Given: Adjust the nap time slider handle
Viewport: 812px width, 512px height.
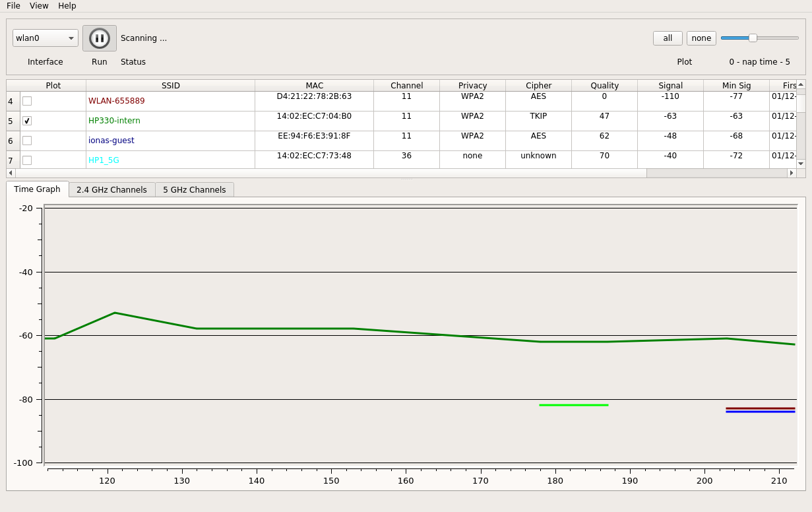Looking at the screenshot, I should [753, 38].
